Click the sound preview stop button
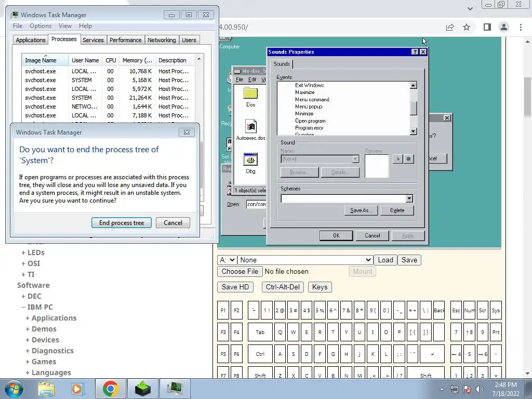The width and height of the screenshot is (532, 399). pos(409,159)
